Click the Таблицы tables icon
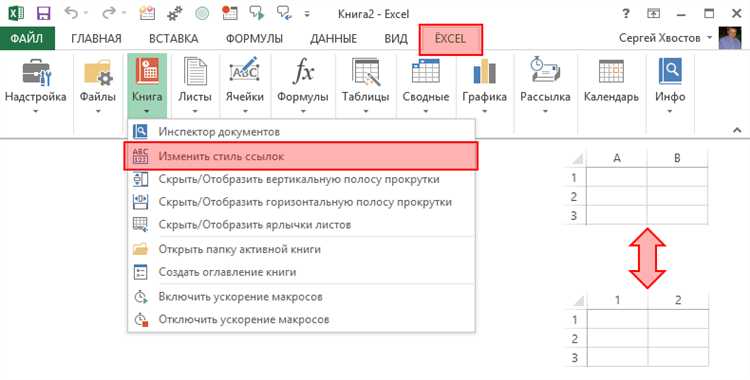The image size is (750, 380). pyautogui.click(x=365, y=72)
